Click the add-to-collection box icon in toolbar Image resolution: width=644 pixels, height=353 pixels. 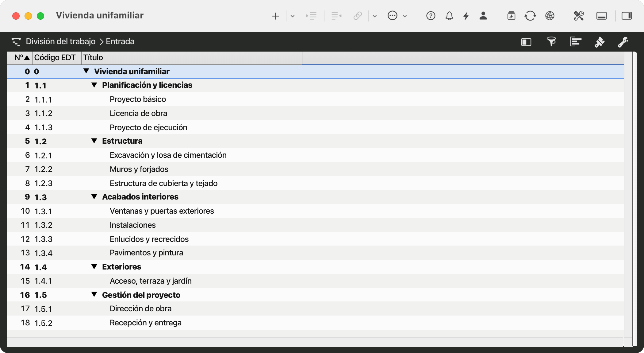(x=511, y=16)
